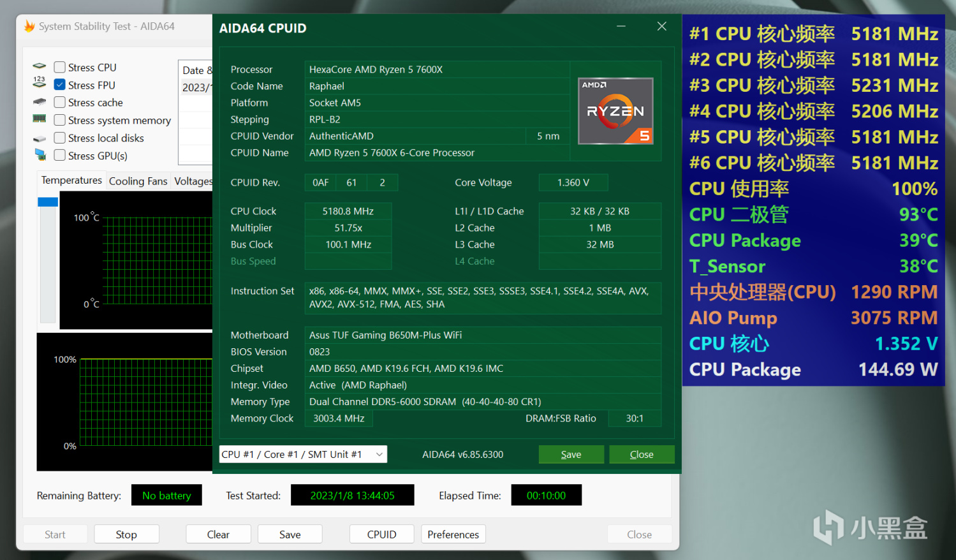Screen dimensions: 956x560
Task: Click the monitor icon beside Stress GPU(s)
Action: click(40, 154)
